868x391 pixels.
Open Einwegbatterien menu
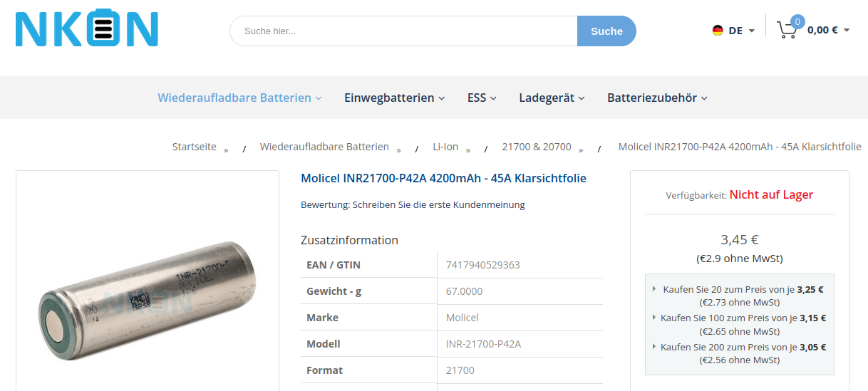[394, 98]
